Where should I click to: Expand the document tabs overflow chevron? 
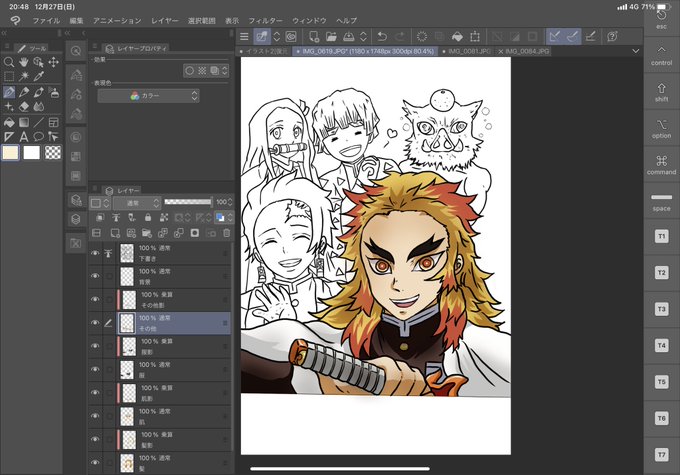coord(635,51)
